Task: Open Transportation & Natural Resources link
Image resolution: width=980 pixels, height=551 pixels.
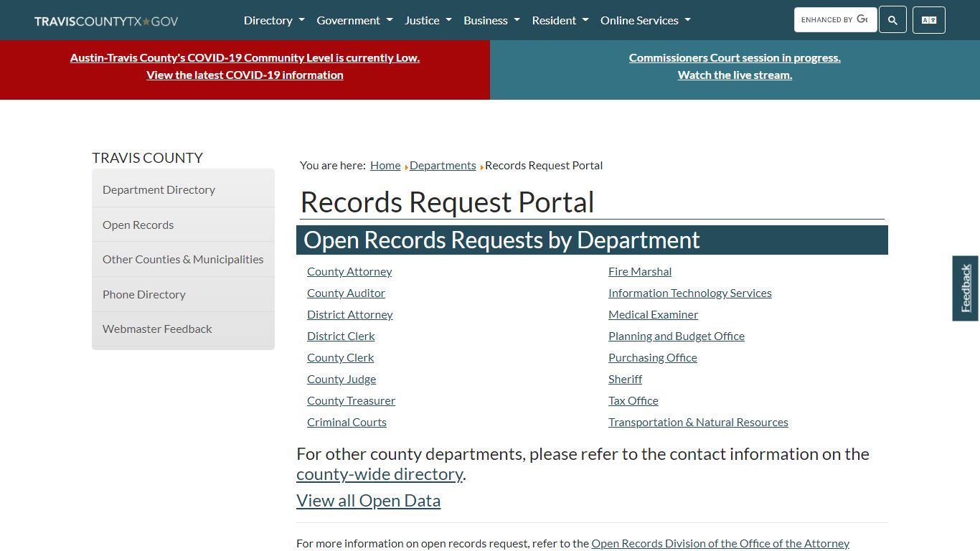Action: (x=698, y=422)
